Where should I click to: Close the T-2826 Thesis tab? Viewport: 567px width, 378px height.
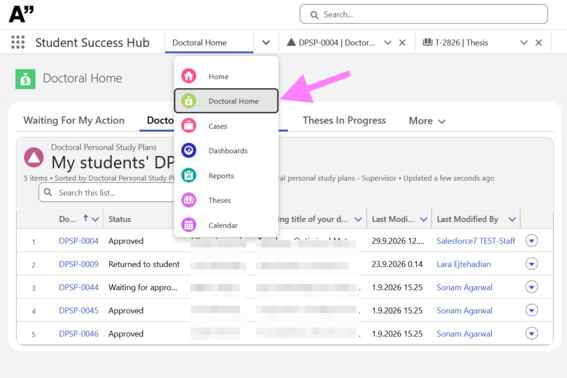tap(538, 42)
